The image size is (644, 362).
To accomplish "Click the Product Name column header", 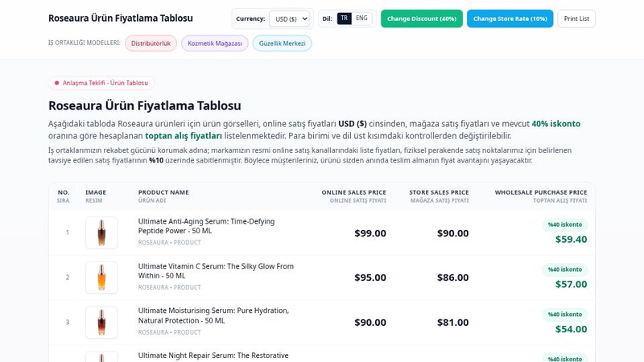I will [x=163, y=196].
